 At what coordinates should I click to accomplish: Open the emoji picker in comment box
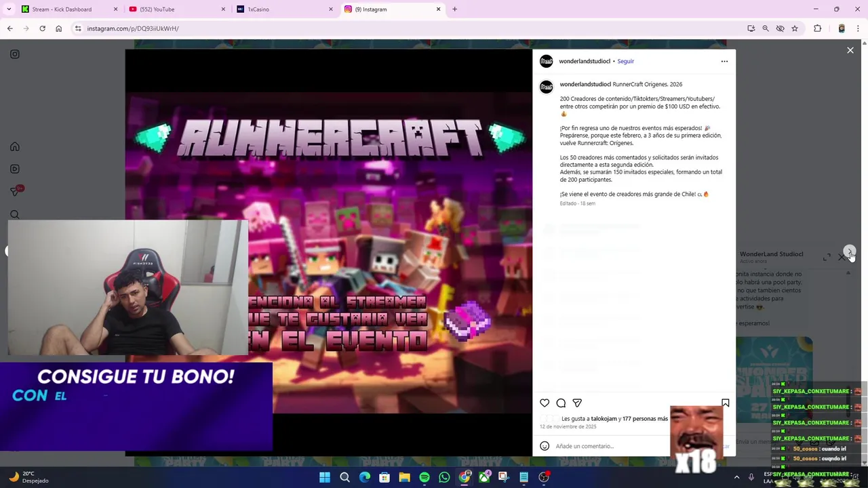[x=545, y=446]
